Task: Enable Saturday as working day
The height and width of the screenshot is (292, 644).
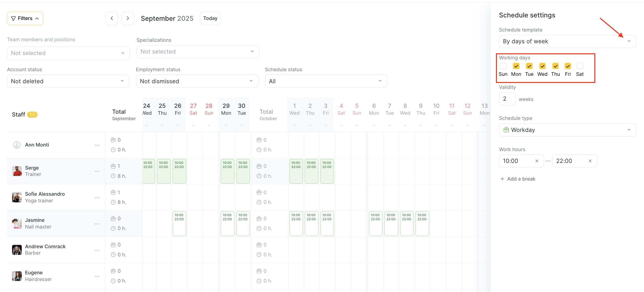Action: point(580,66)
